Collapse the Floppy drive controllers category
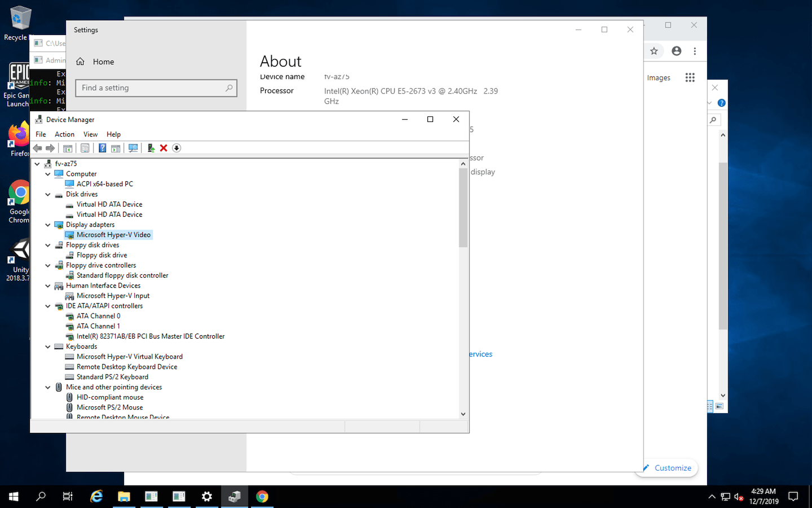 (x=48, y=265)
